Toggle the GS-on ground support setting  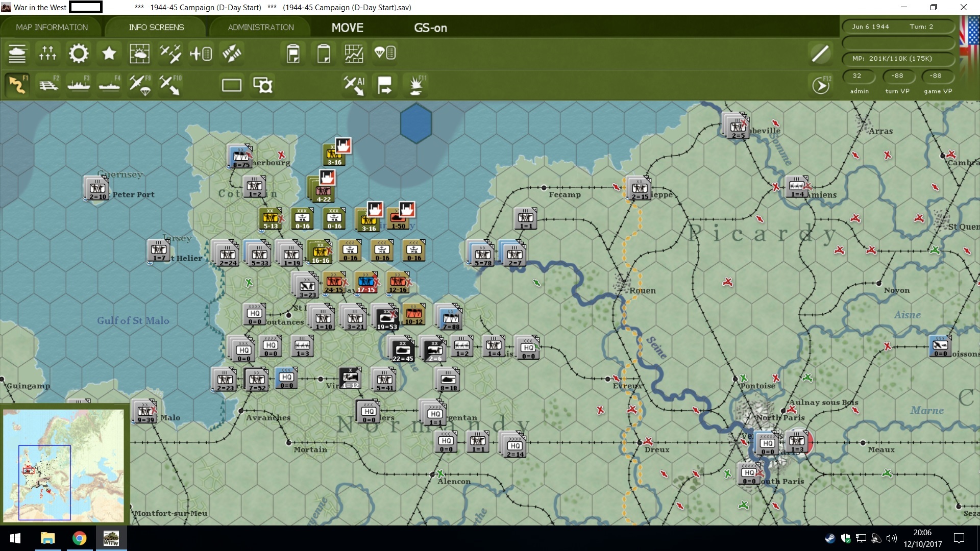(x=430, y=28)
